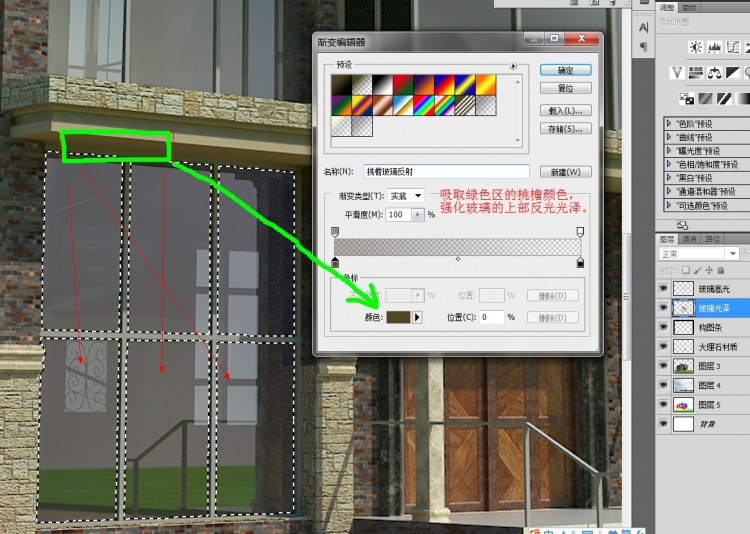This screenshot has width=750, height=534.
Task: Select the rainbow spectrum gradient preset
Action: click(x=424, y=106)
